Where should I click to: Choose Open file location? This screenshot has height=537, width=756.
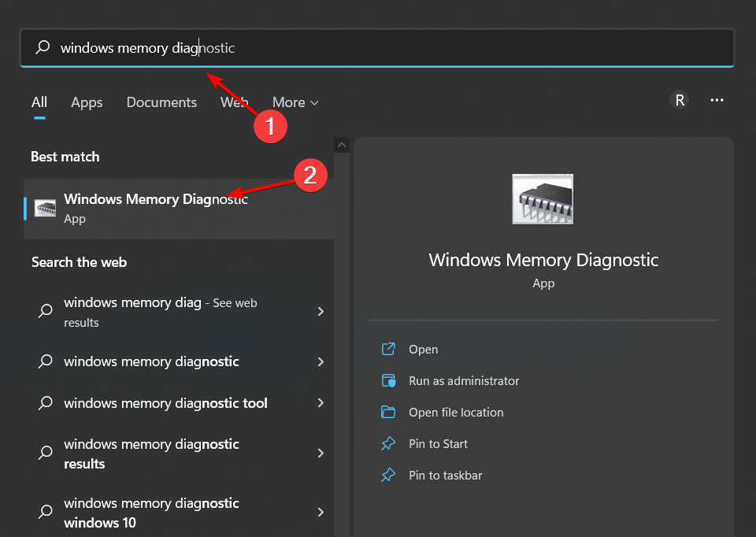[456, 413]
